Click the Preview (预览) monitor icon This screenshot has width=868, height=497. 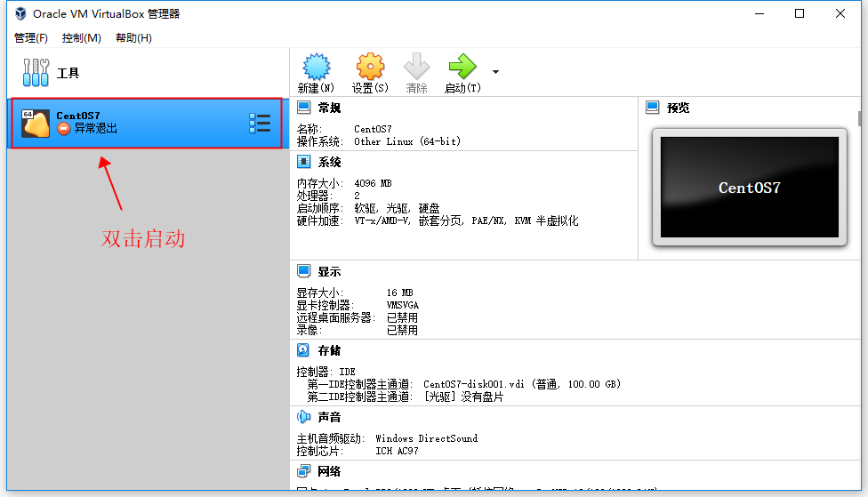click(x=653, y=108)
